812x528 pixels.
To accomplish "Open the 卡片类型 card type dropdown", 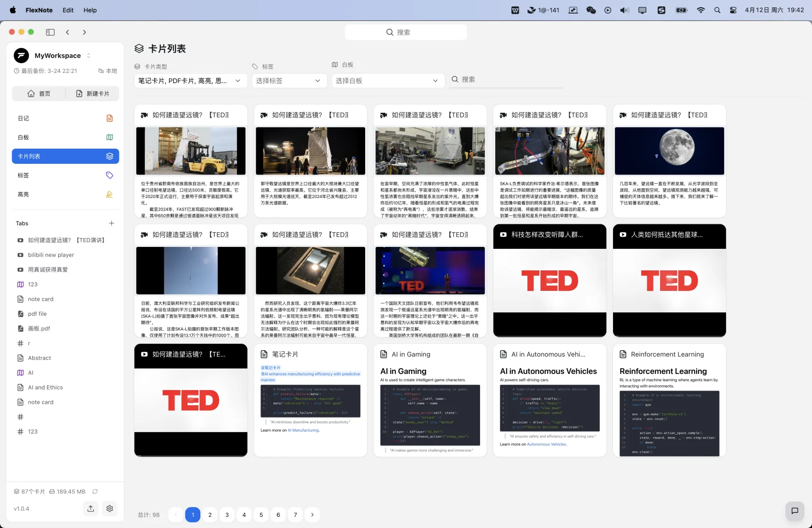I will 190,81.
